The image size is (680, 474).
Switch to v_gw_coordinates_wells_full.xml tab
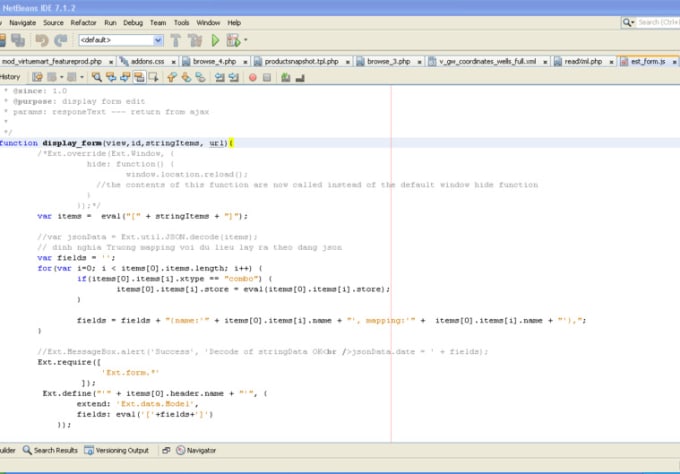pyautogui.click(x=487, y=62)
